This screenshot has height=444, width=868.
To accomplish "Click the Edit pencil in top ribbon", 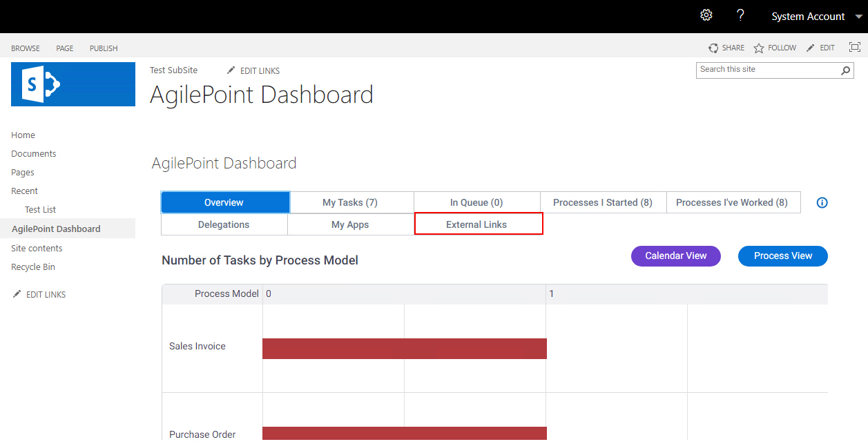I will point(811,48).
